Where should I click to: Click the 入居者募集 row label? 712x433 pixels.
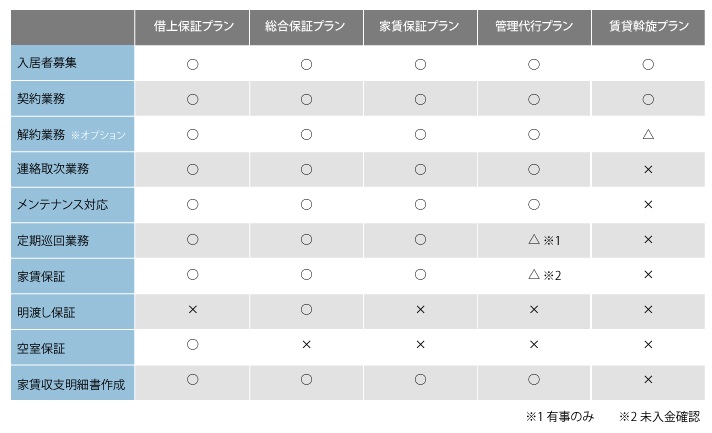(47, 63)
